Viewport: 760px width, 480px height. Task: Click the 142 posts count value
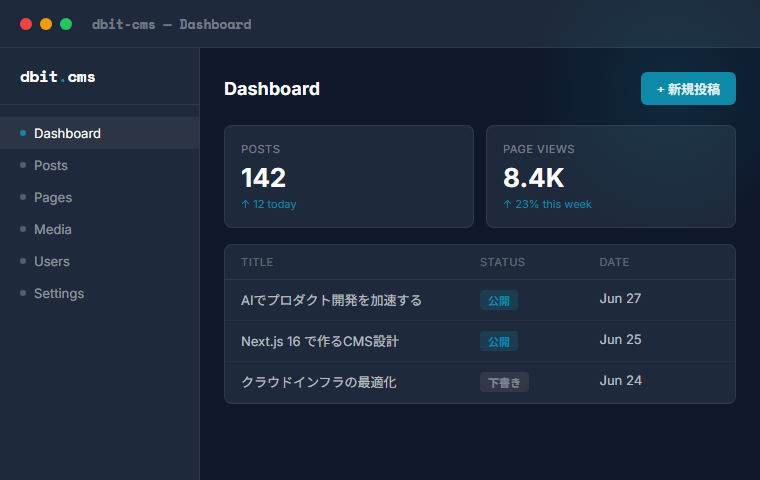point(263,177)
